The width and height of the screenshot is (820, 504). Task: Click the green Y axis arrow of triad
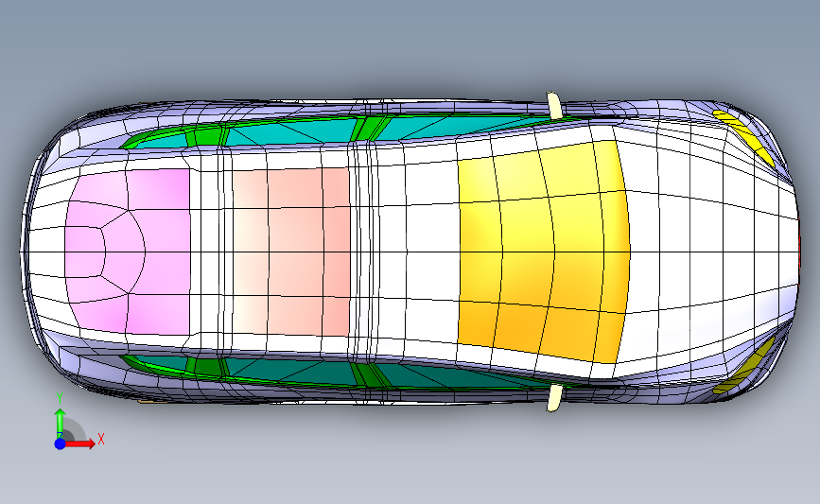pyautogui.click(x=61, y=422)
